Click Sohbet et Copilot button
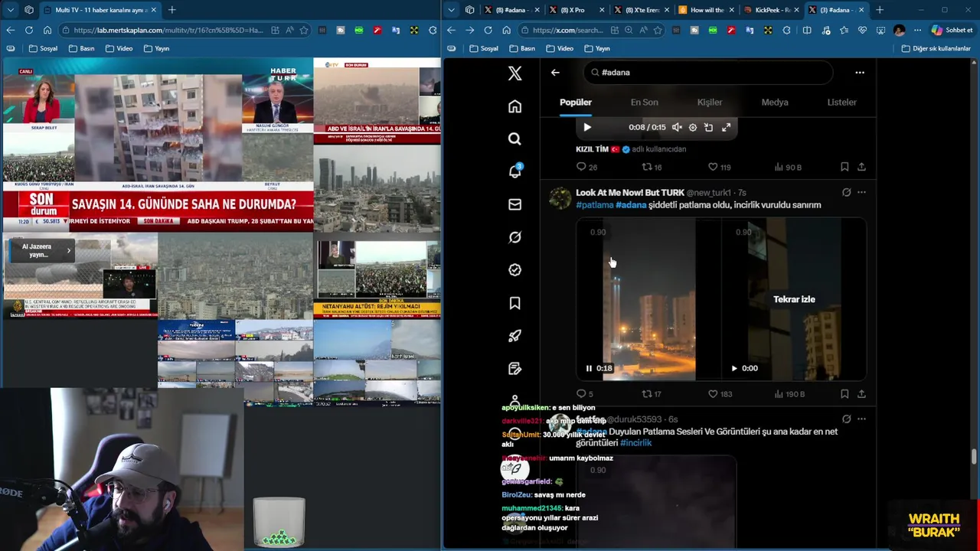 click(952, 30)
